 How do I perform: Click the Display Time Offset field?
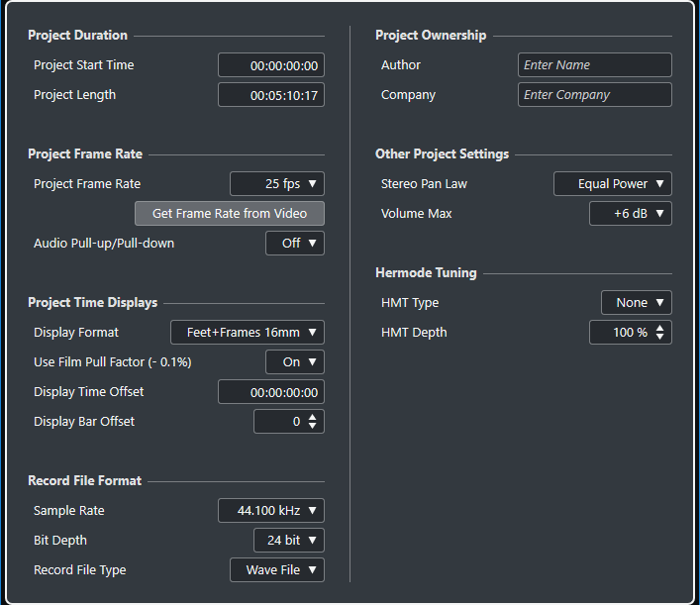pyautogui.click(x=271, y=392)
